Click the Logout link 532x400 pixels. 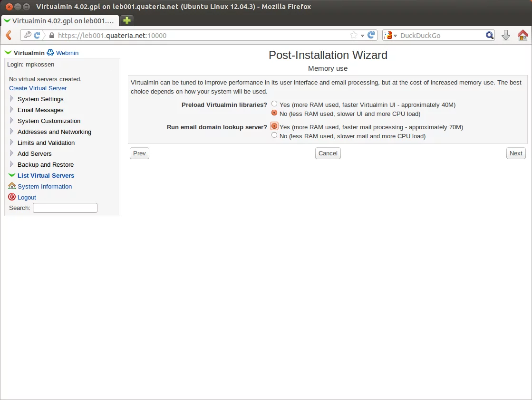point(27,197)
